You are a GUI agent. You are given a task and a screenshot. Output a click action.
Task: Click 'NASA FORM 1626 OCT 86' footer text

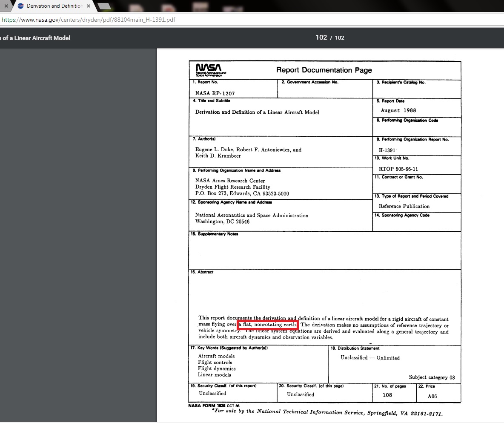tap(214, 406)
